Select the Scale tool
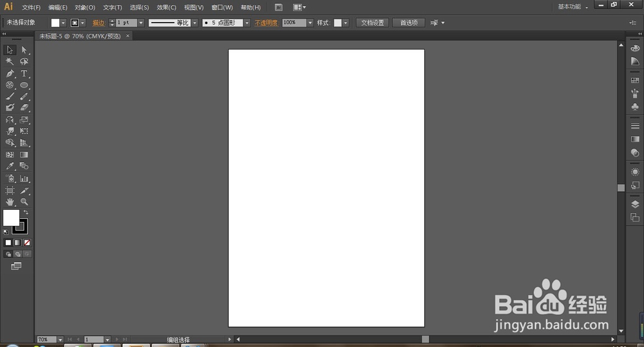The height and width of the screenshot is (347, 644). (24, 120)
